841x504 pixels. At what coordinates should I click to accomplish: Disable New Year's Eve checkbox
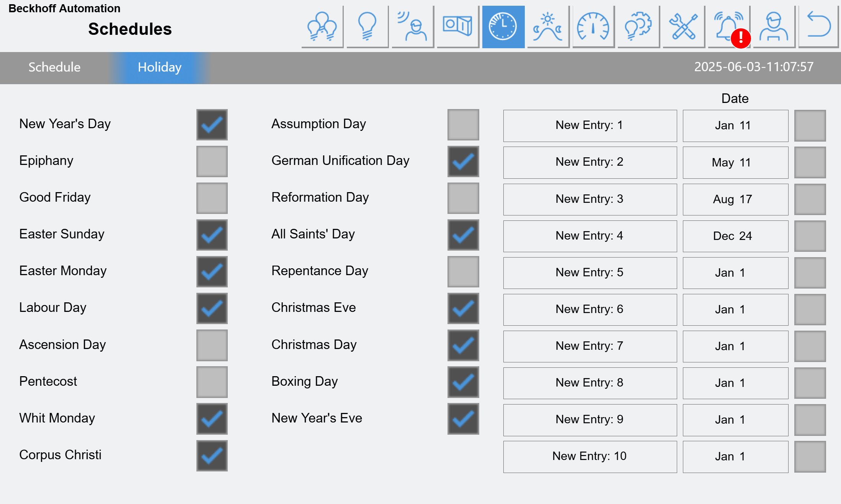463,419
